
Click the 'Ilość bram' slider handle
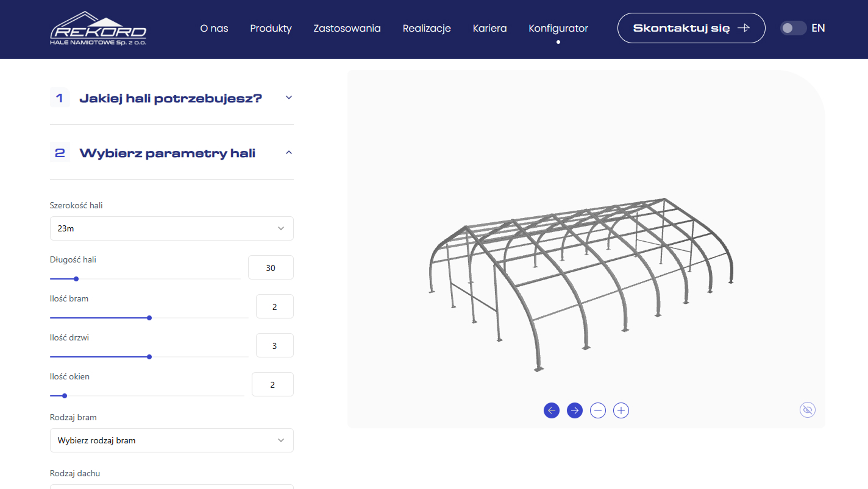point(149,318)
